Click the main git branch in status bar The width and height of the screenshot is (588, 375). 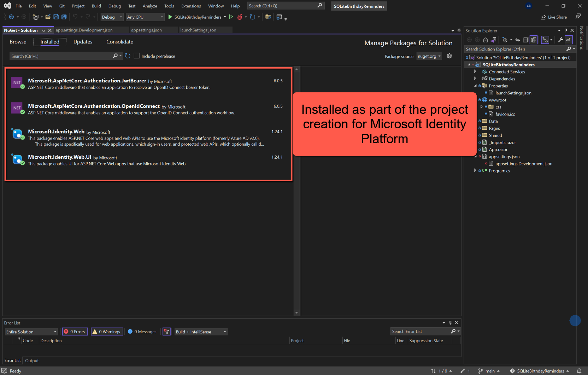[x=489, y=371]
